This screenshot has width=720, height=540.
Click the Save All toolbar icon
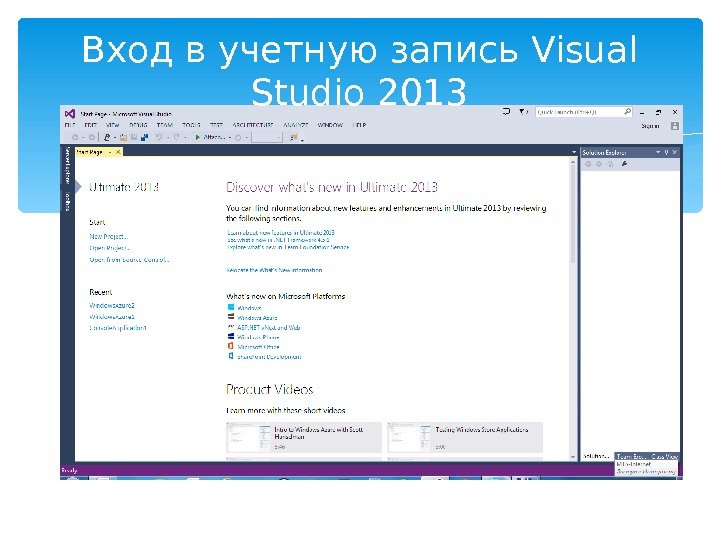(x=144, y=137)
